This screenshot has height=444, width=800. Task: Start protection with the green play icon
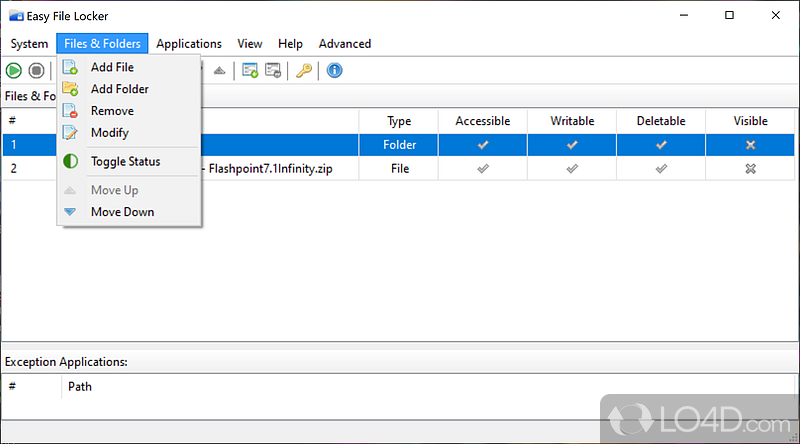[14, 70]
